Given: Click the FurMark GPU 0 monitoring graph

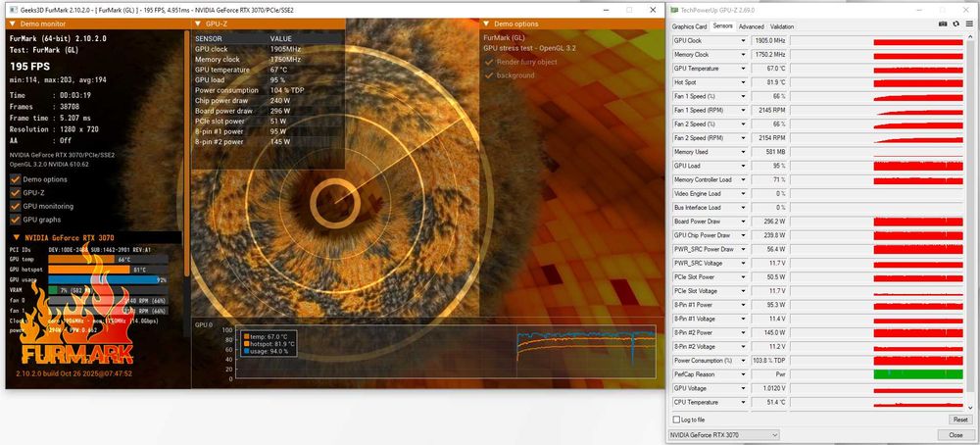Looking at the screenshot, I should [445, 352].
